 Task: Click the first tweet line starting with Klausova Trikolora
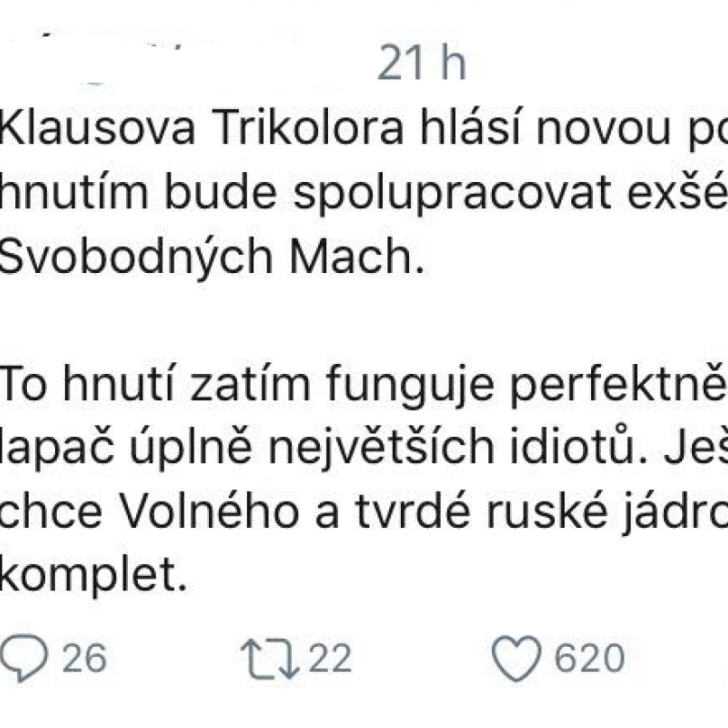coord(364,129)
